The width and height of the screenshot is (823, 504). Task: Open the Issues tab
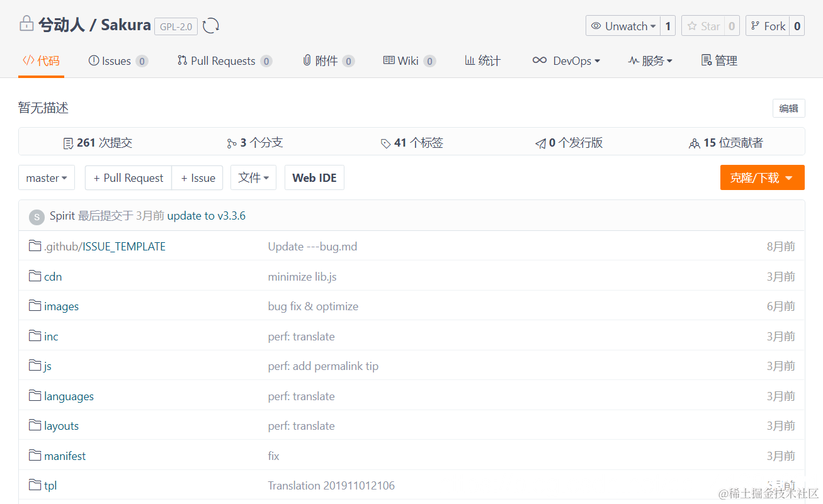point(118,61)
